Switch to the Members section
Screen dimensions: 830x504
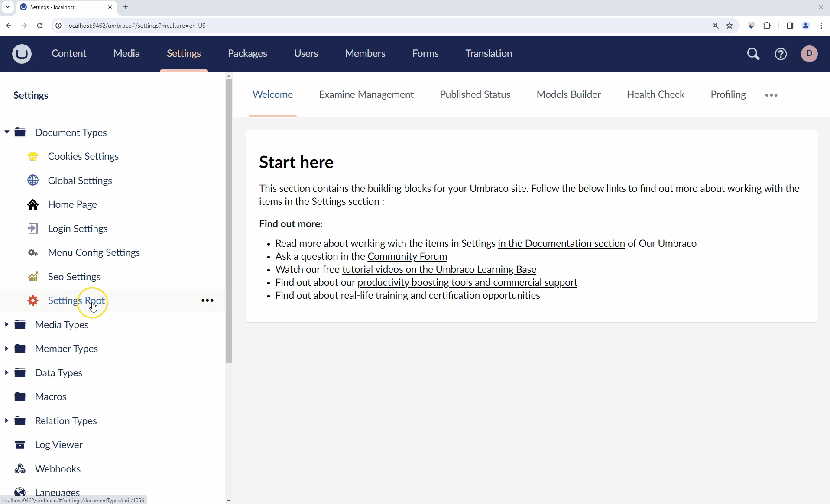click(x=365, y=53)
